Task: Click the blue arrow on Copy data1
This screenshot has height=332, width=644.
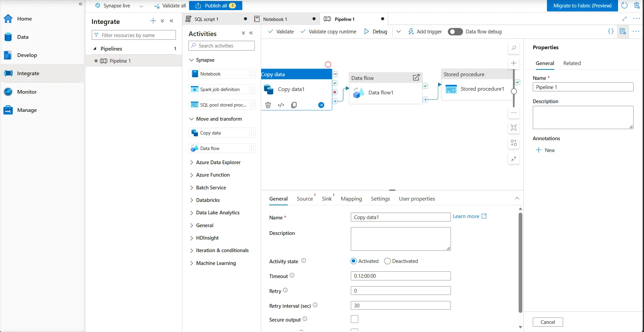Action: [x=321, y=105]
